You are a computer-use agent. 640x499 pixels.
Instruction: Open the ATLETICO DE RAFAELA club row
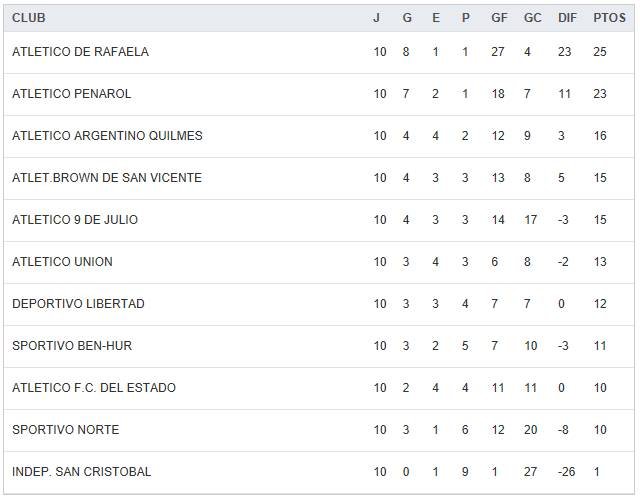pyautogui.click(x=80, y=52)
